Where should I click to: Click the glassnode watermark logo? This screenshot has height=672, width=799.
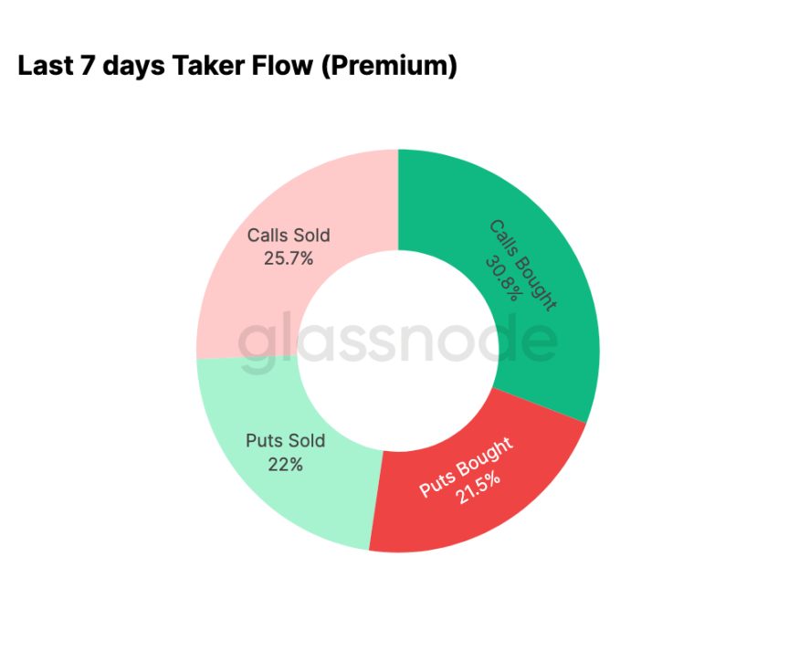398,342
